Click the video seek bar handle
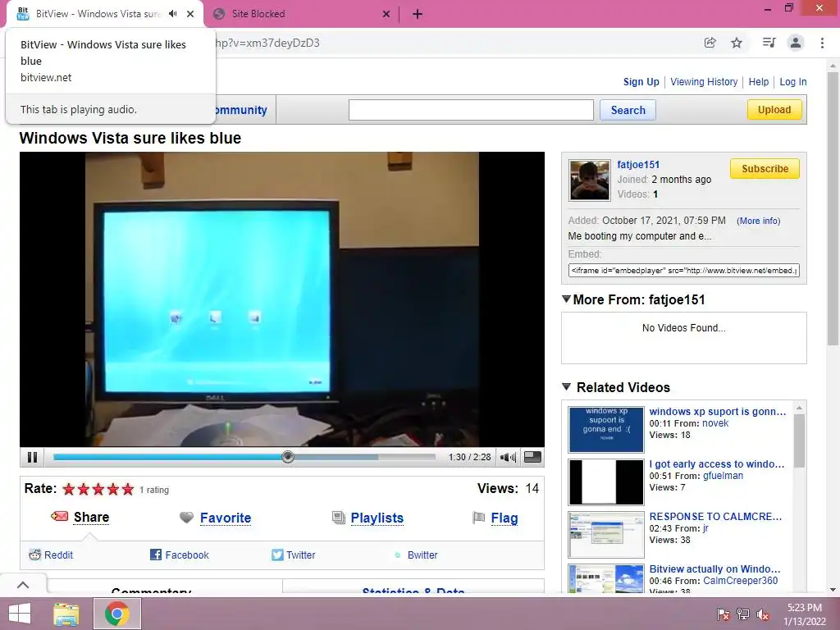This screenshot has width=840, height=630. (x=288, y=457)
